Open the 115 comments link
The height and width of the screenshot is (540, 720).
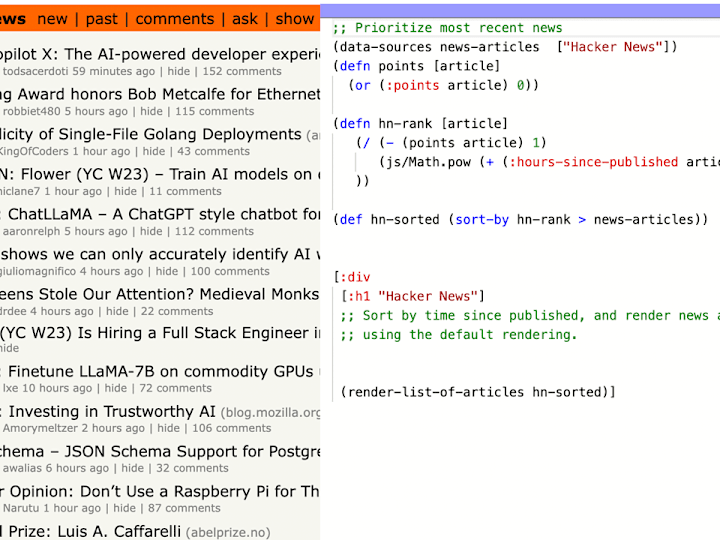[214, 111]
